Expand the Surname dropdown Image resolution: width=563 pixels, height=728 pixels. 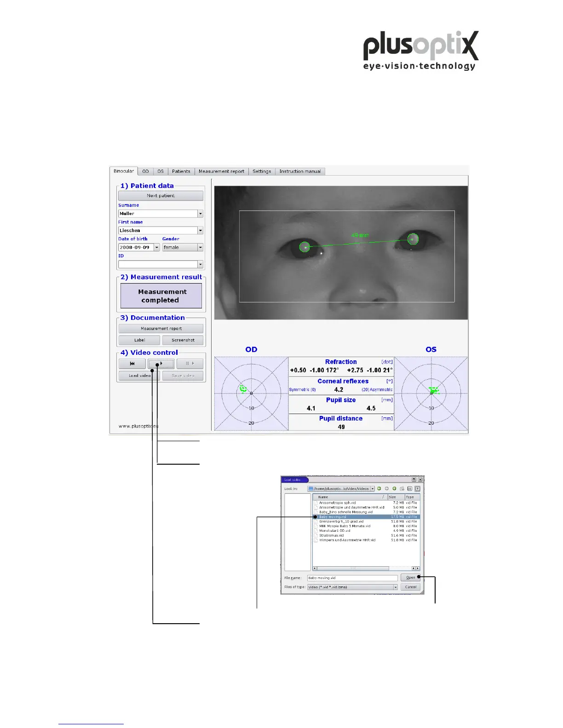pos(201,214)
